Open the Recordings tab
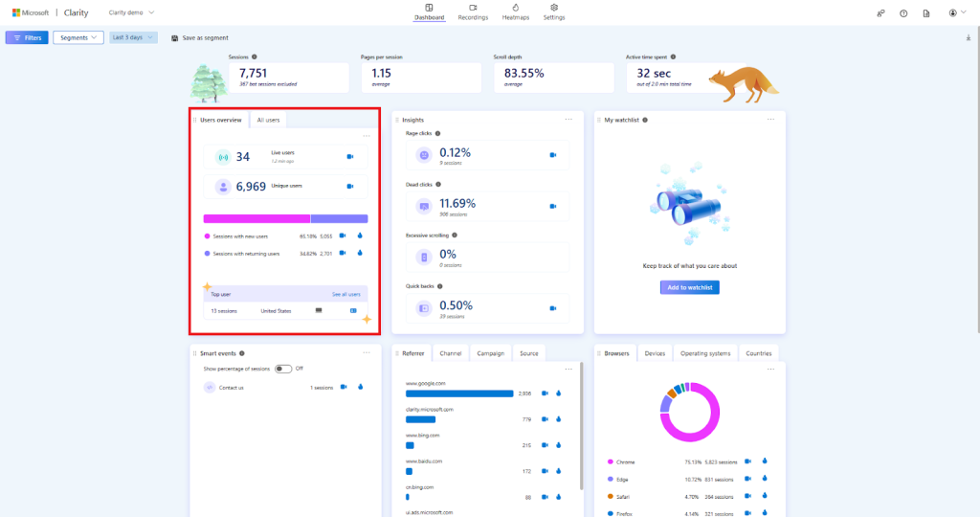 pyautogui.click(x=473, y=11)
